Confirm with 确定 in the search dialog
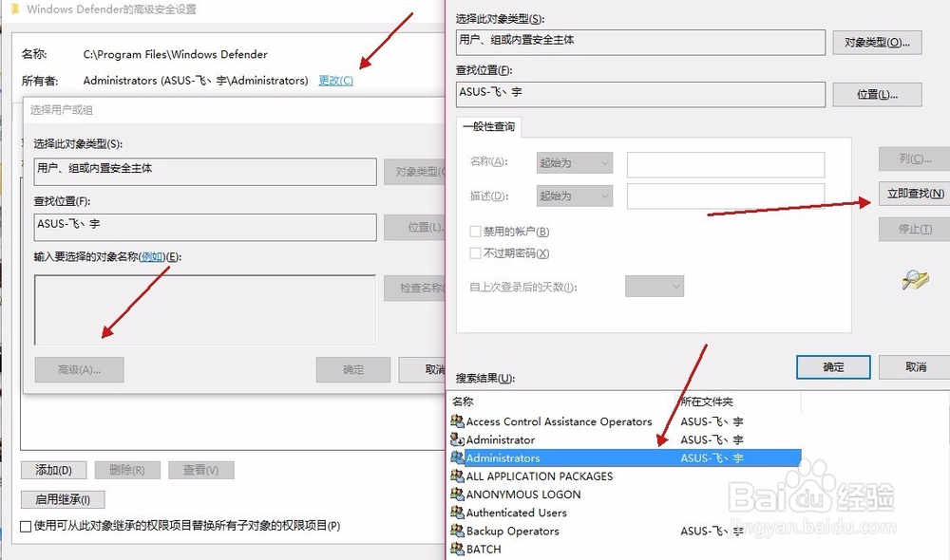The width and height of the screenshot is (950, 560). pos(833,367)
